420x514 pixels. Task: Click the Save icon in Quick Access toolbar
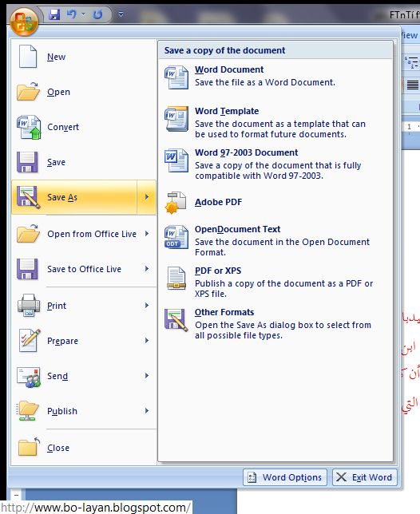(x=54, y=14)
